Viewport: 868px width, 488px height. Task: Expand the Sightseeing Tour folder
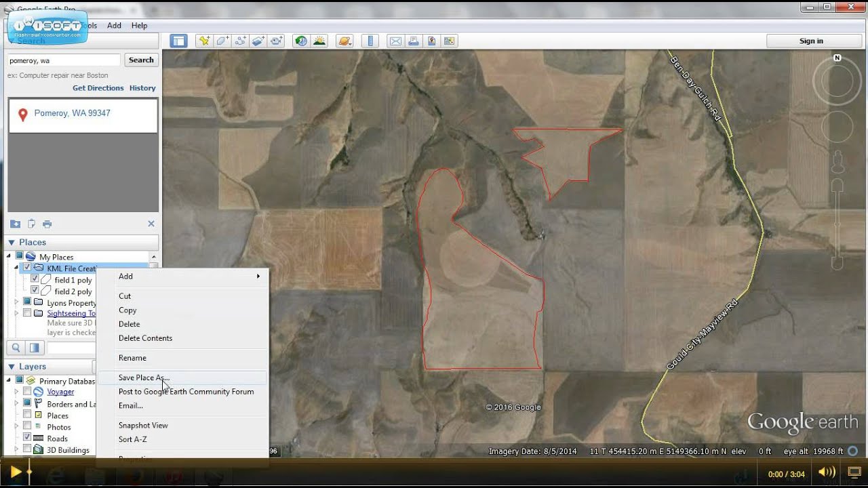click(17, 313)
